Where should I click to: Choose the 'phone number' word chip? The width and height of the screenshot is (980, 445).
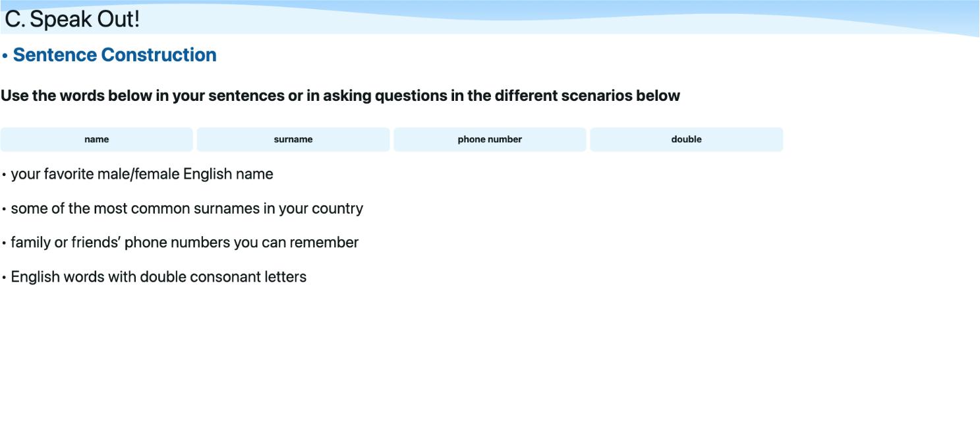(490, 139)
